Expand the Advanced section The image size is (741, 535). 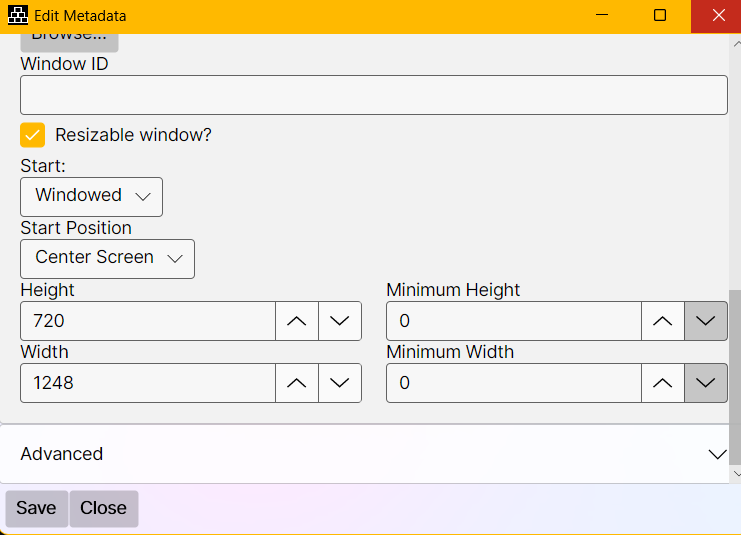368,454
